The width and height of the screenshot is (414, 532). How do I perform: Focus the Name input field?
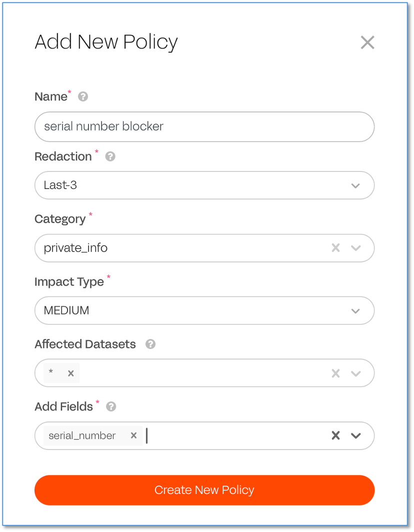(x=204, y=126)
